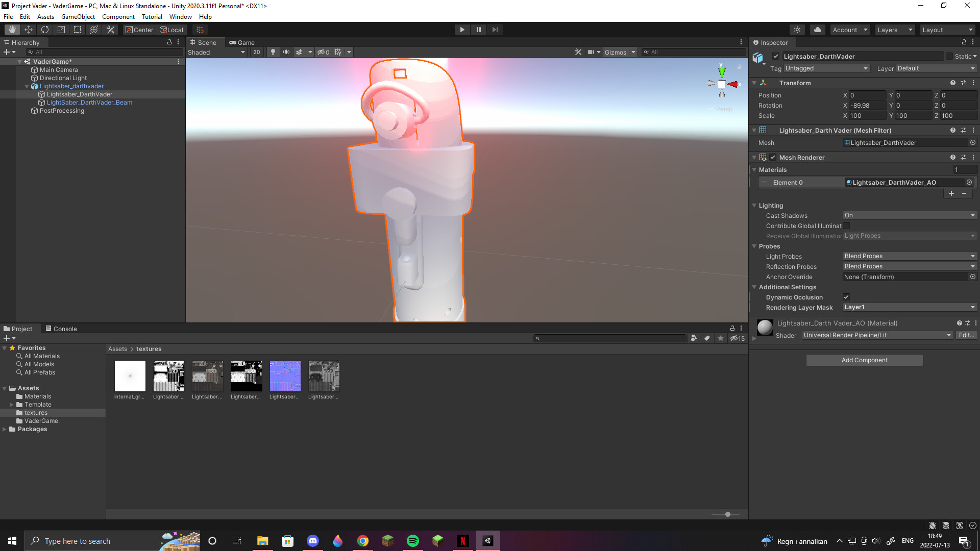Disable the Mesh Renderer component checkbox

click(772, 157)
